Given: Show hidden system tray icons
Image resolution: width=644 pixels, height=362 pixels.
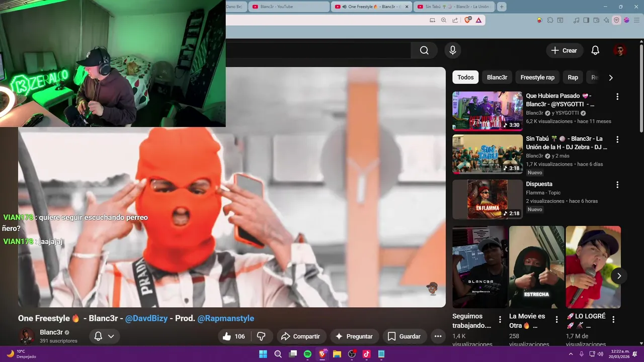Looking at the screenshot, I should [x=571, y=354].
